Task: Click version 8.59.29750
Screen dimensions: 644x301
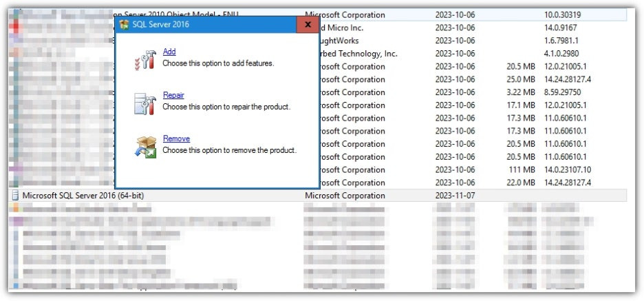Action: coord(563,92)
